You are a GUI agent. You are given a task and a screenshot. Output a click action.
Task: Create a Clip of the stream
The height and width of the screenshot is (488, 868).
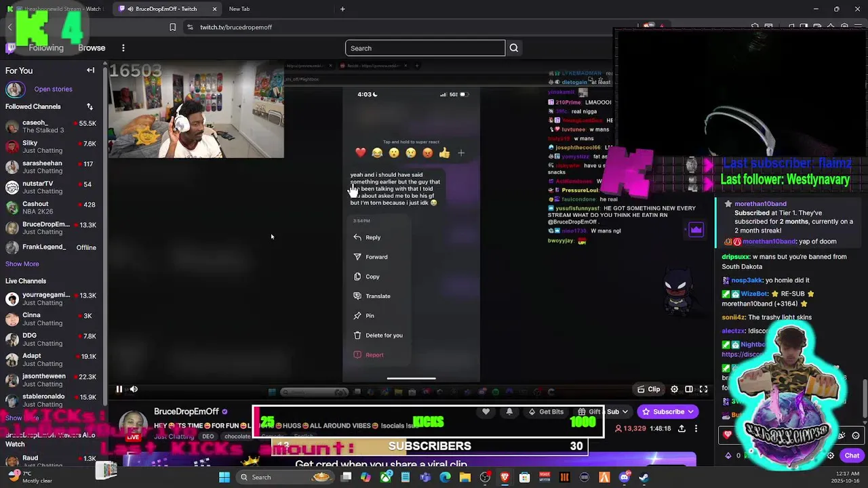[648, 389]
